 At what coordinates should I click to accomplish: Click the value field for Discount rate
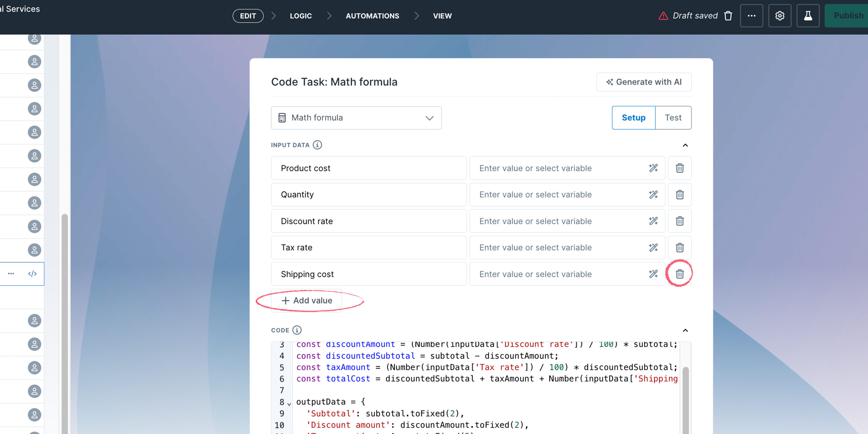click(567, 221)
